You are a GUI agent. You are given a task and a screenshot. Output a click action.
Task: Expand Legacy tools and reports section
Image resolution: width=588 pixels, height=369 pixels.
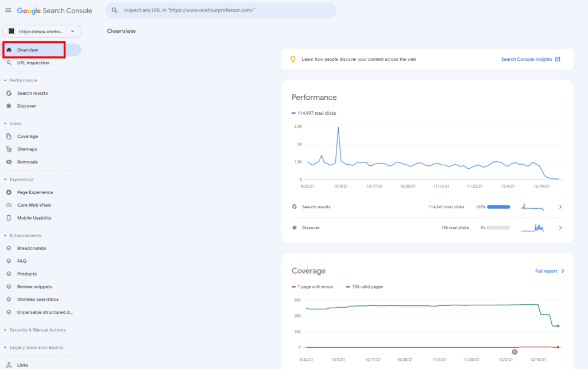coord(5,347)
